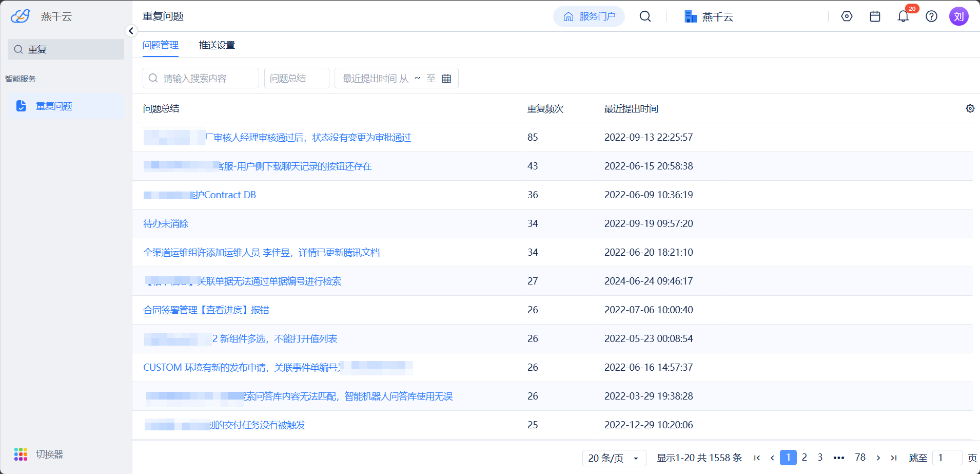Click the global search magnifier icon
This screenshot has height=474, width=980.
coord(645,16)
